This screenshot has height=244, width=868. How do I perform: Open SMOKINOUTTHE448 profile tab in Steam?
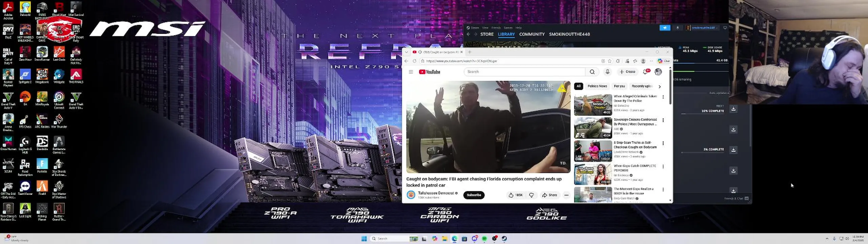(569, 34)
